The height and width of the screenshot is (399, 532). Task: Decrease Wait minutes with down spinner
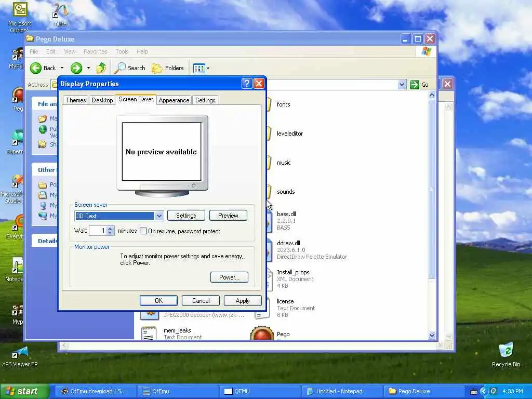point(110,233)
